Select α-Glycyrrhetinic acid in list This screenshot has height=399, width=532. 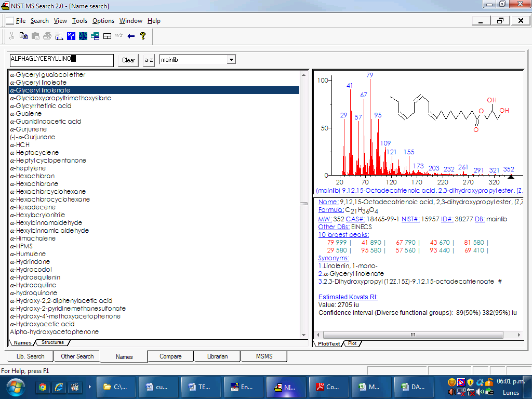pyautogui.click(x=154, y=106)
